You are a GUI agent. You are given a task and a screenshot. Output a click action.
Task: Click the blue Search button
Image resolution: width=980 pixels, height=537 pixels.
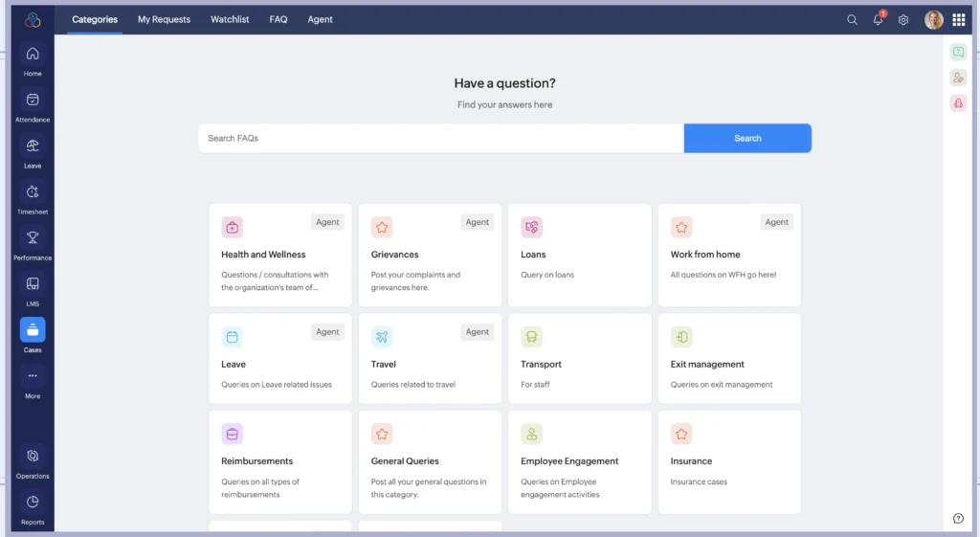pyautogui.click(x=747, y=138)
